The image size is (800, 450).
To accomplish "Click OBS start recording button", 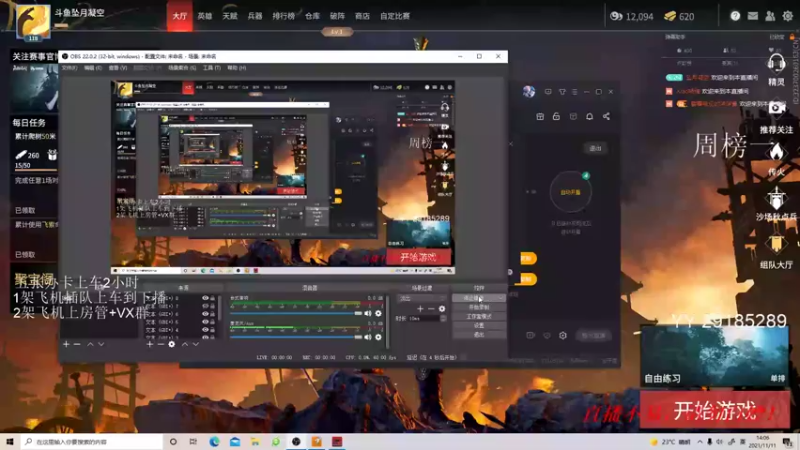I will tap(479, 307).
